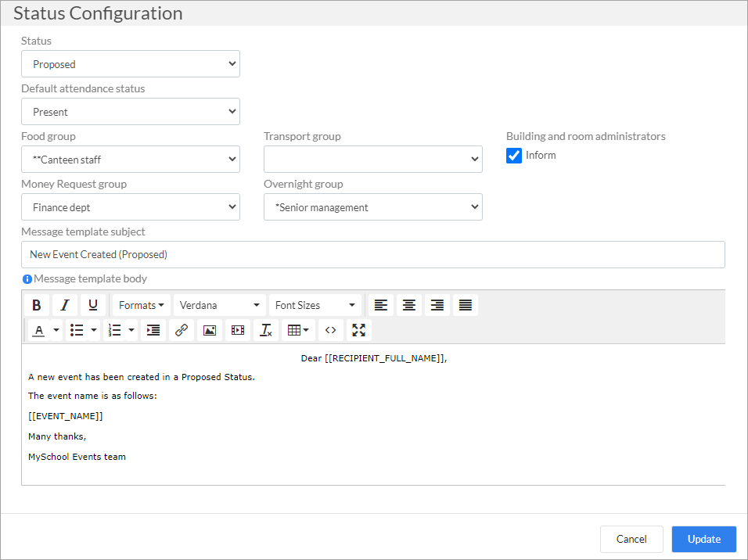748x560 pixels.
Task: Open the Status dropdown showing Proposed
Action: coord(131,64)
